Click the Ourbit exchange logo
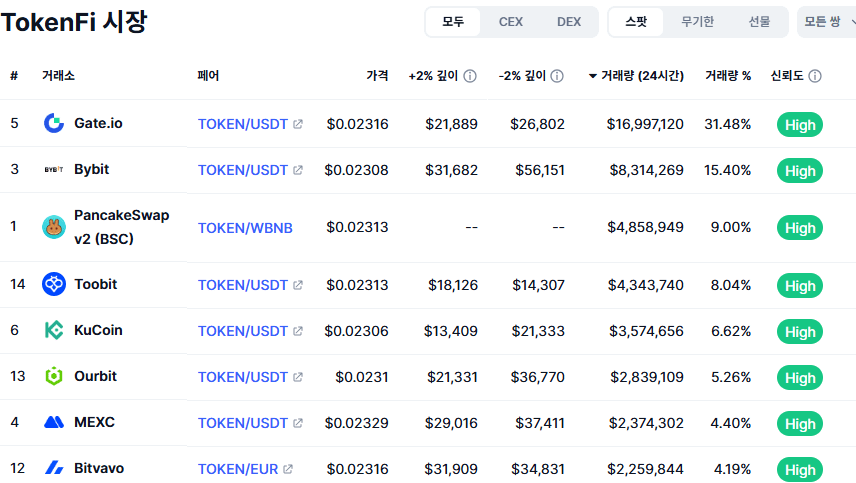The width and height of the screenshot is (856, 483). coord(54,376)
